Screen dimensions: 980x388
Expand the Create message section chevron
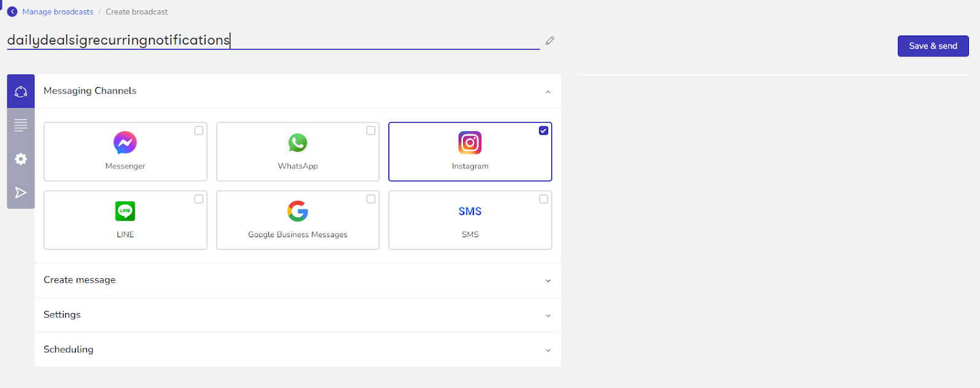click(x=548, y=281)
